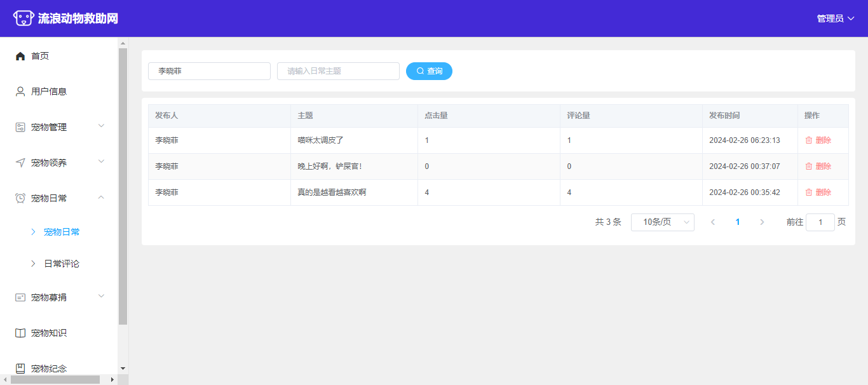
Task: Click the 宠物管理 sidebar icon
Action: pyautogui.click(x=20, y=127)
